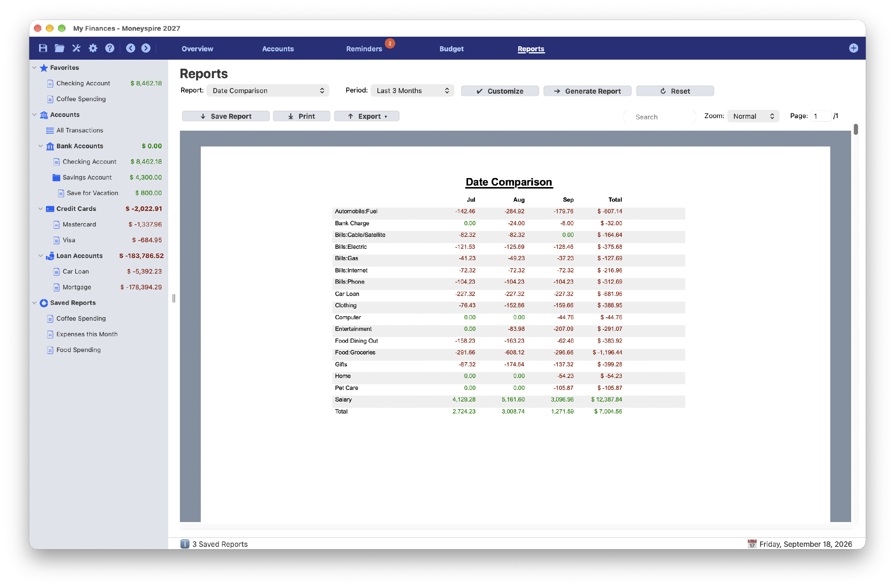Click the Favorites star icon
Viewport: 895px width, 588px height.
pyautogui.click(x=44, y=68)
